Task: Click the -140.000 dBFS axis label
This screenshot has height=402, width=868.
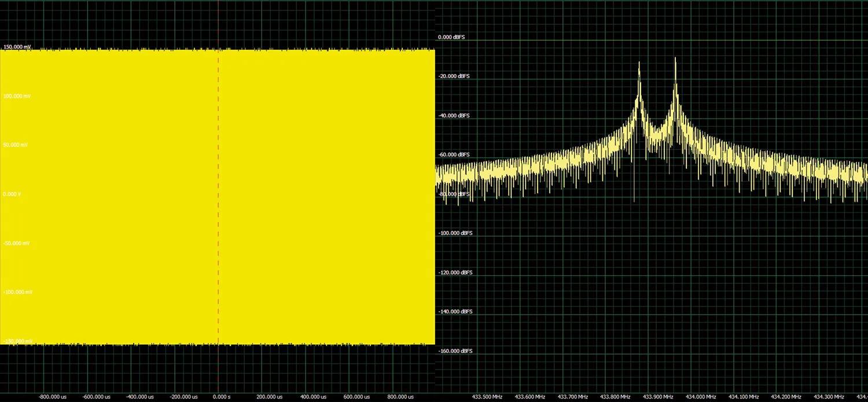Action: 455,312
